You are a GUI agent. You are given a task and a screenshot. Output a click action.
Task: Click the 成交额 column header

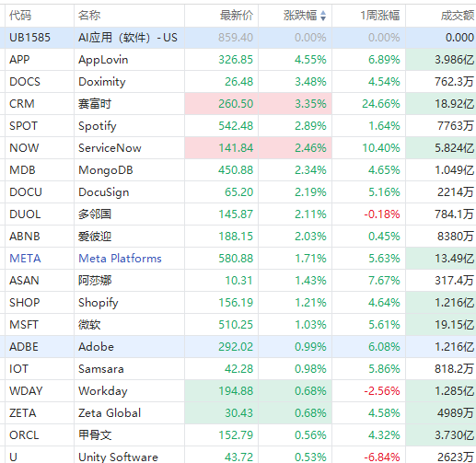pyautogui.click(x=458, y=16)
